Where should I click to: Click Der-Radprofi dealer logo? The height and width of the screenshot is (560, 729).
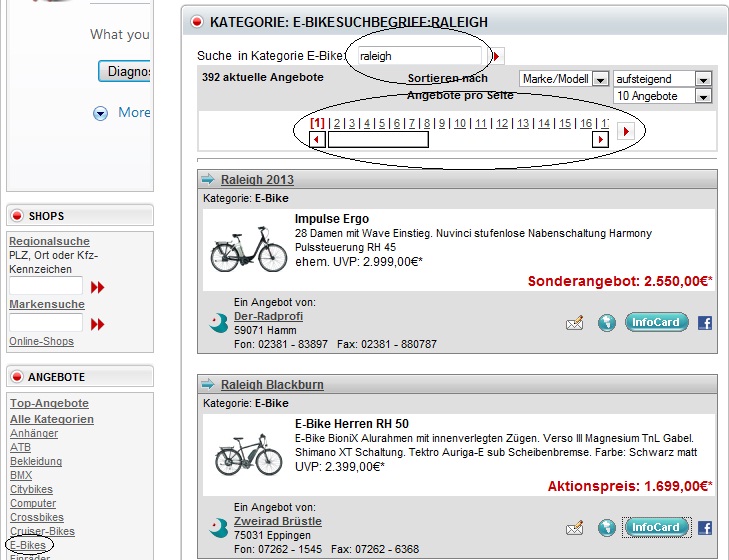point(218,323)
